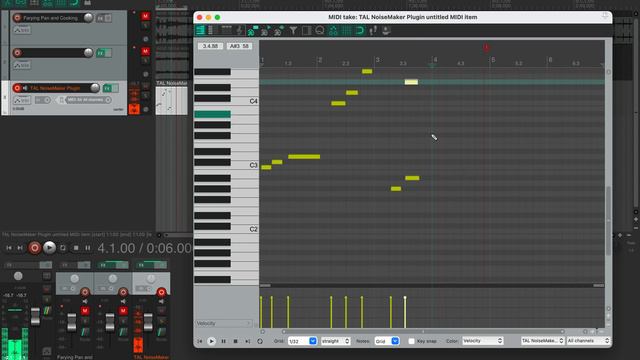Click the filter funnel icon in MIDI editor toolbar

[293, 30]
